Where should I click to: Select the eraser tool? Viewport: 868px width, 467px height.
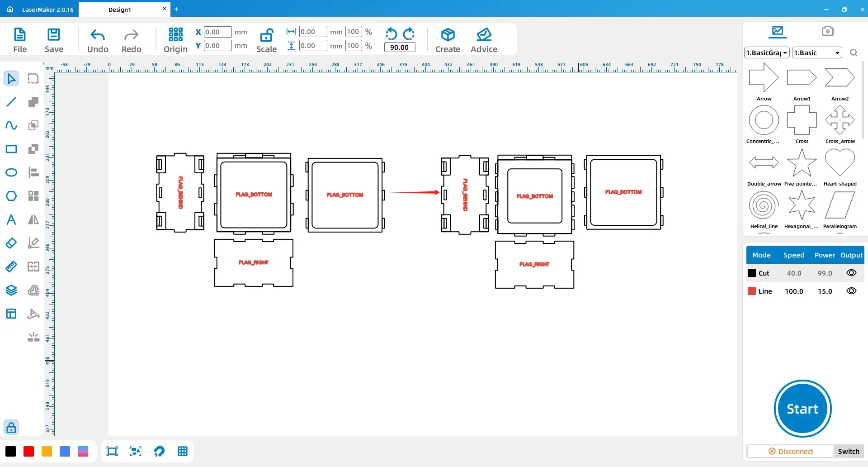pyautogui.click(x=11, y=243)
